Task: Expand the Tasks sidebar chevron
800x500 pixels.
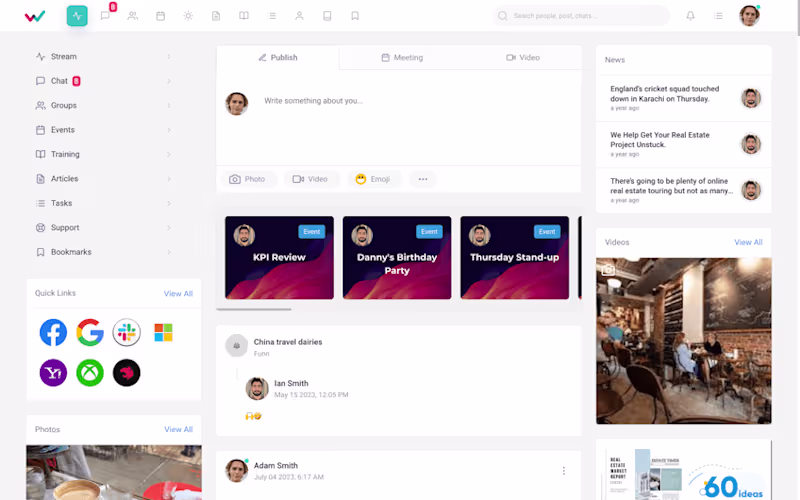Action: 169,204
